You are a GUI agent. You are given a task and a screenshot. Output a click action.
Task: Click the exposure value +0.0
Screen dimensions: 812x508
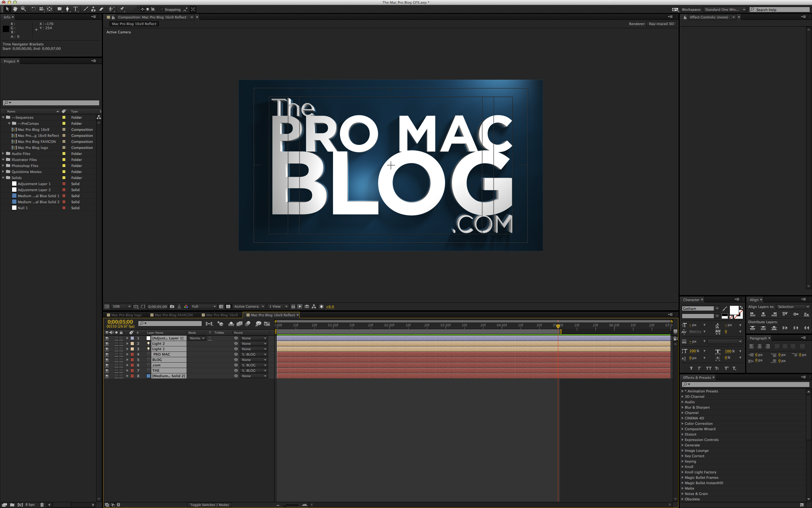pyautogui.click(x=330, y=306)
